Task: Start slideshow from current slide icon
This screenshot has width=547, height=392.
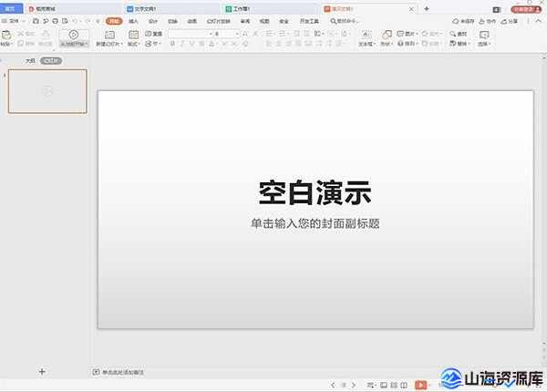Action: (x=74, y=35)
